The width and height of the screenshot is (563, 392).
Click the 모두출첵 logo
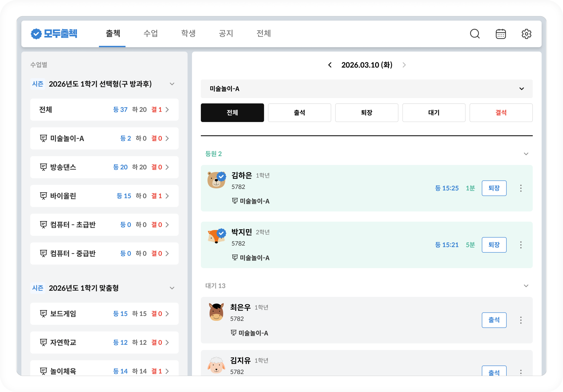(x=54, y=34)
